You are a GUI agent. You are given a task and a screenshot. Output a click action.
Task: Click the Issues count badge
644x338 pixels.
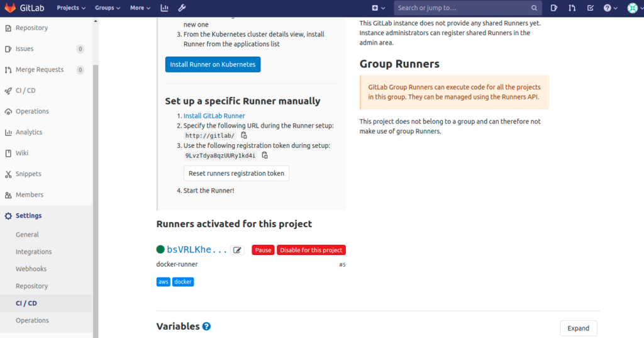tap(80, 49)
